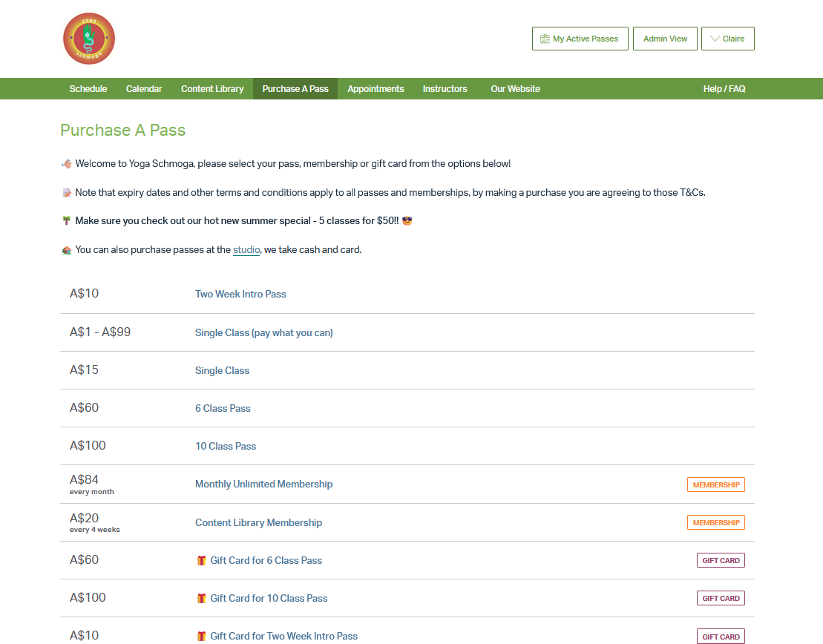
Task: Select the Monthly Unlimited Membership
Action: (263, 484)
